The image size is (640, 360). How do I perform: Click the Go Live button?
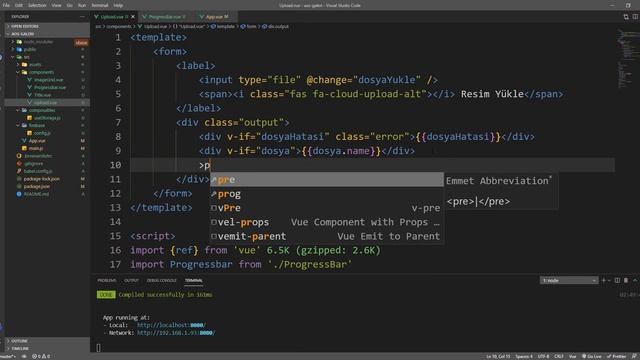591,357
